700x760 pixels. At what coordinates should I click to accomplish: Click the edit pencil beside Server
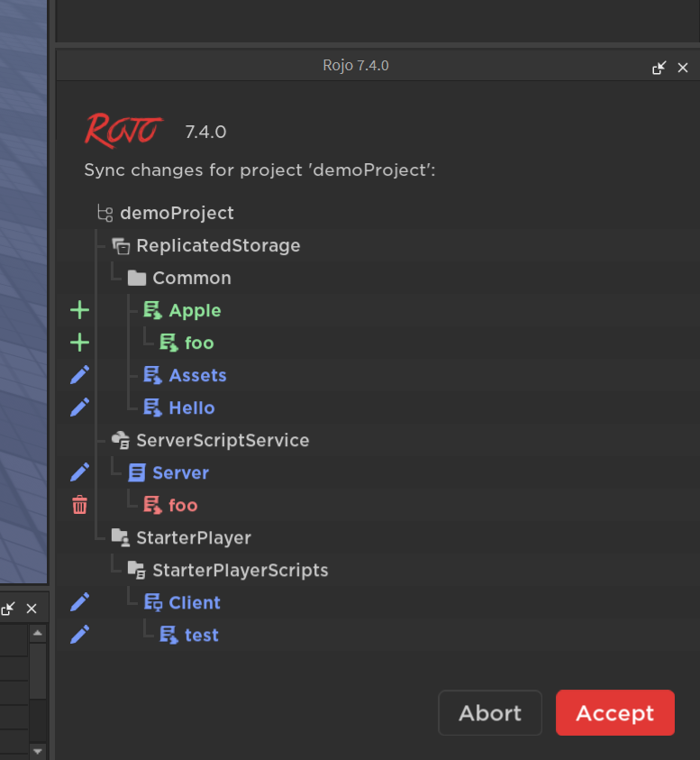point(79,472)
